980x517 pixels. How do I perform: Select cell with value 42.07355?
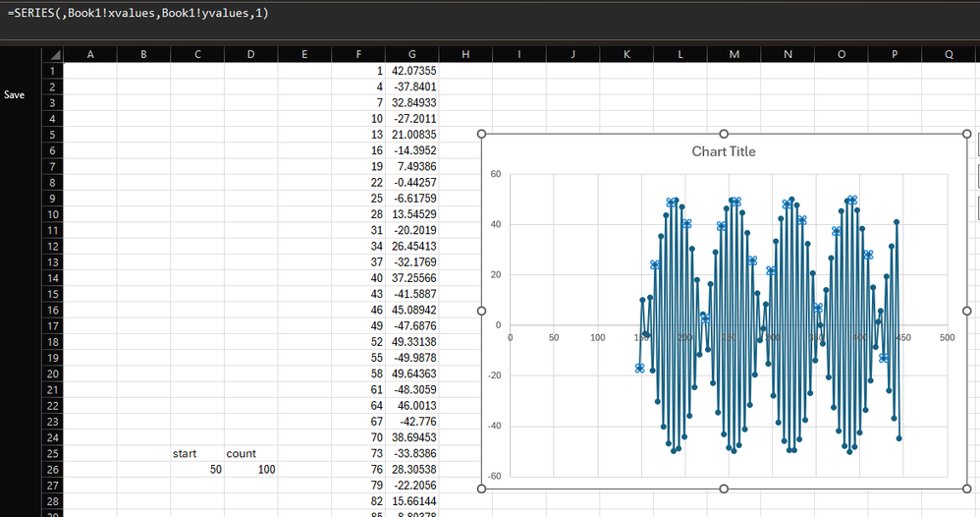tap(411, 71)
